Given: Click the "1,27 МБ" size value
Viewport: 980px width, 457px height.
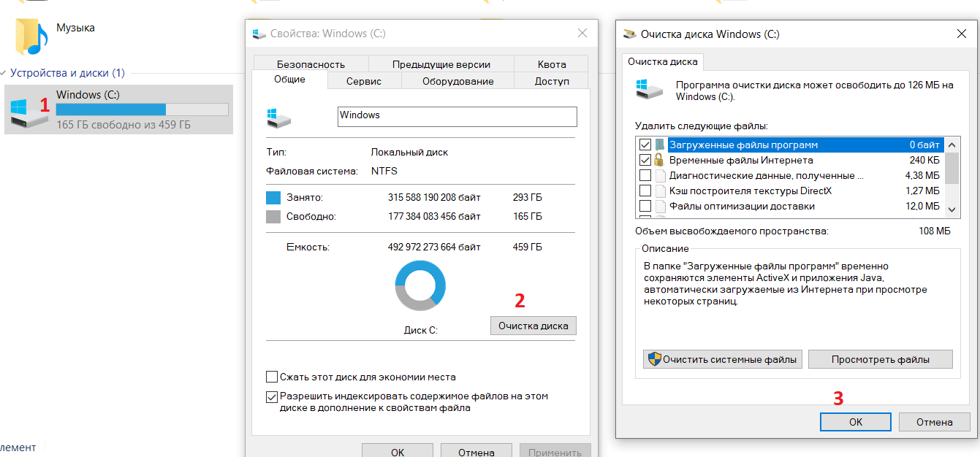Looking at the screenshot, I should (922, 191).
